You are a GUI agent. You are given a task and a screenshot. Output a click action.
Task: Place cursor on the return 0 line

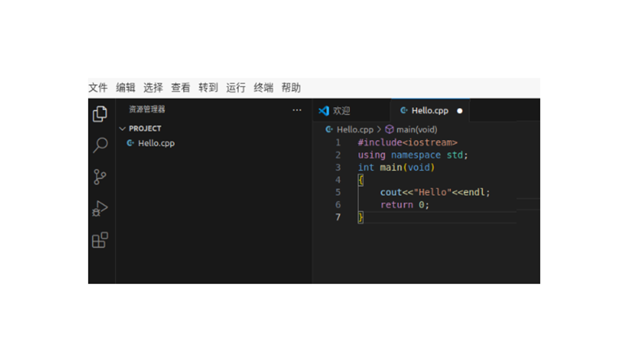[x=404, y=205]
